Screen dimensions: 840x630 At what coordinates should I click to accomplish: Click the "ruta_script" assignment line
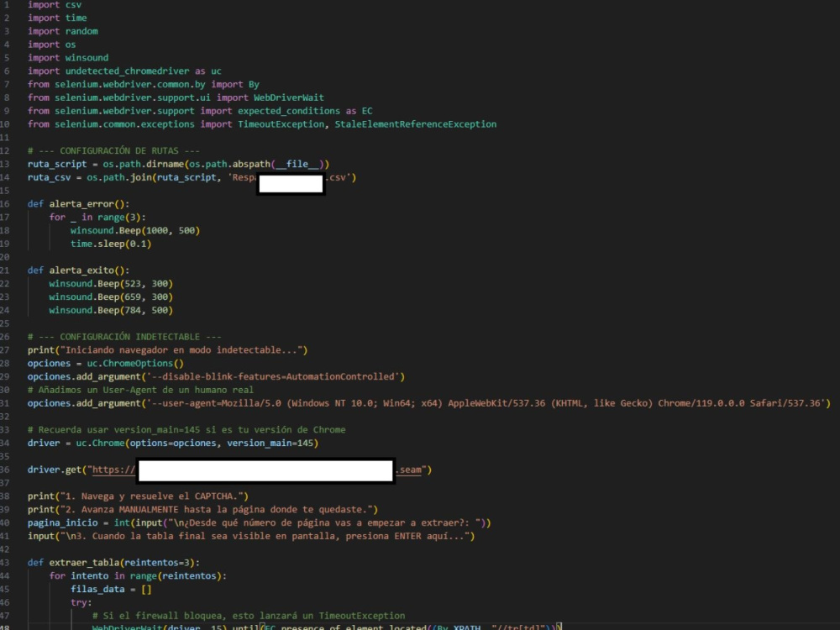(178, 164)
